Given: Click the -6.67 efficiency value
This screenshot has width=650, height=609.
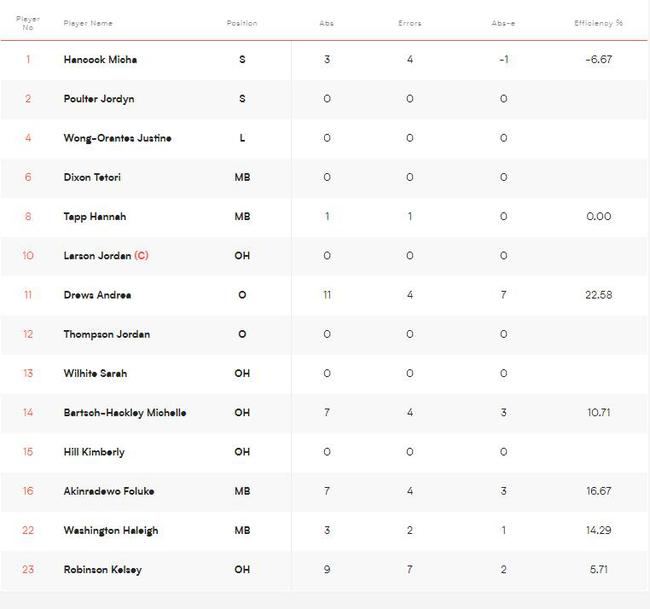Looking at the screenshot, I should (x=598, y=60).
